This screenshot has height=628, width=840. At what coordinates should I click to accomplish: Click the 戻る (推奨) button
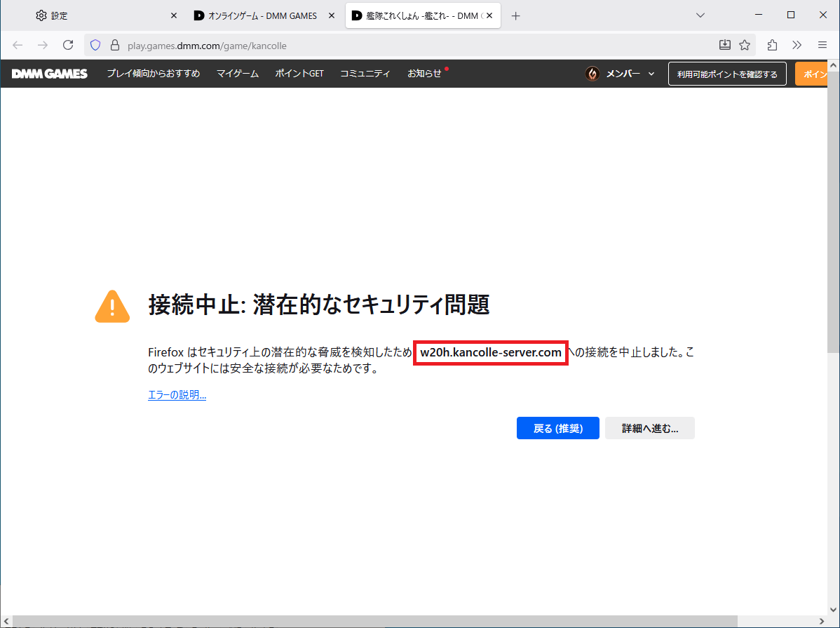click(x=557, y=428)
